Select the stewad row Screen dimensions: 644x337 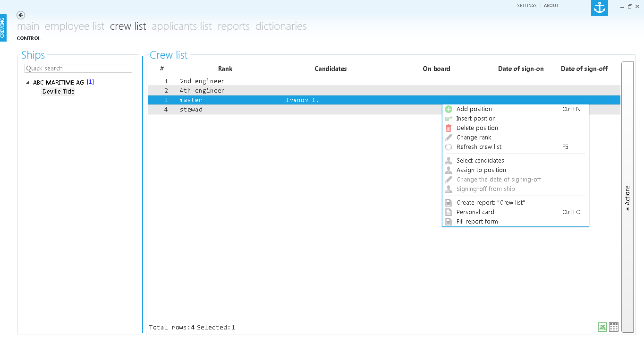pyautogui.click(x=384, y=110)
